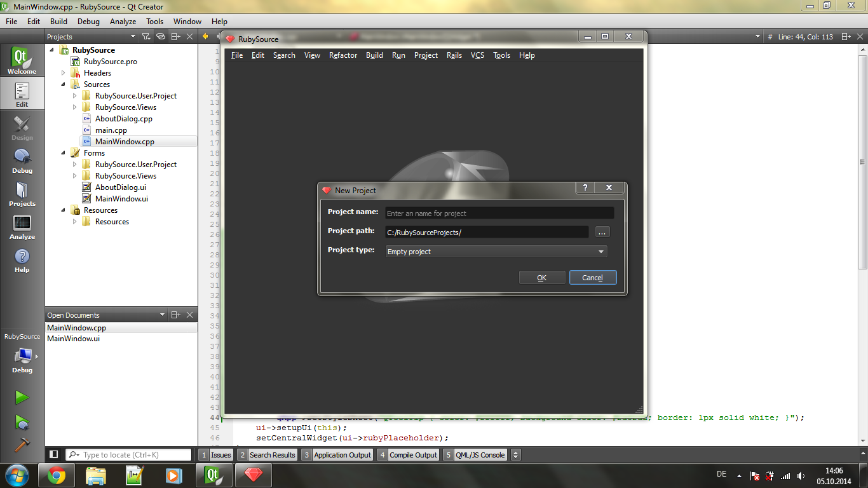Collapse the Forms folder
The height and width of the screenshot is (488, 868).
[x=63, y=153]
